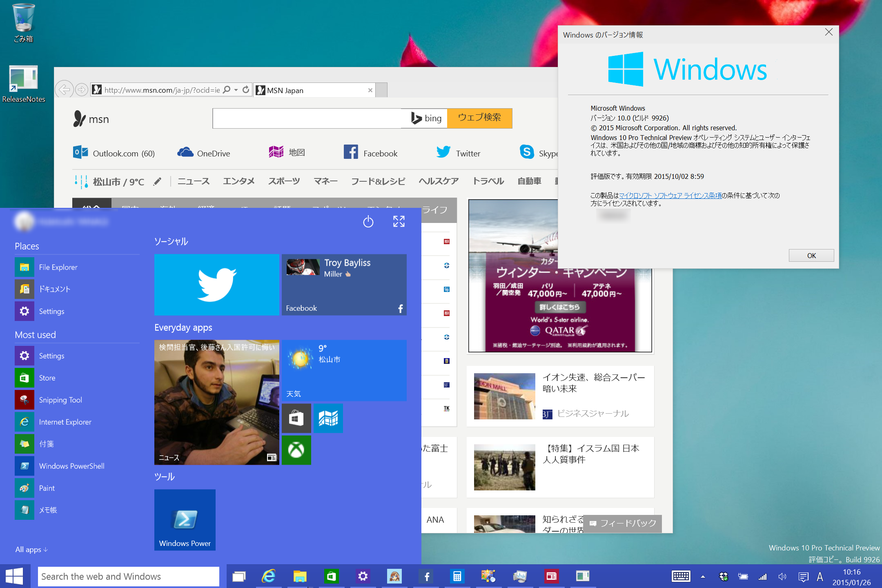This screenshot has height=588, width=882.
Task: Click Task View icon on taskbar
Action: (x=239, y=577)
